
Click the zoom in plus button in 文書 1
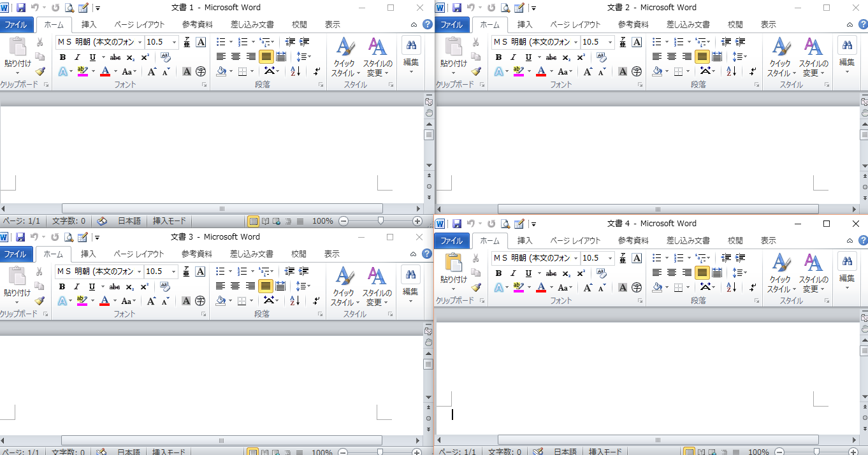tap(417, 221)
